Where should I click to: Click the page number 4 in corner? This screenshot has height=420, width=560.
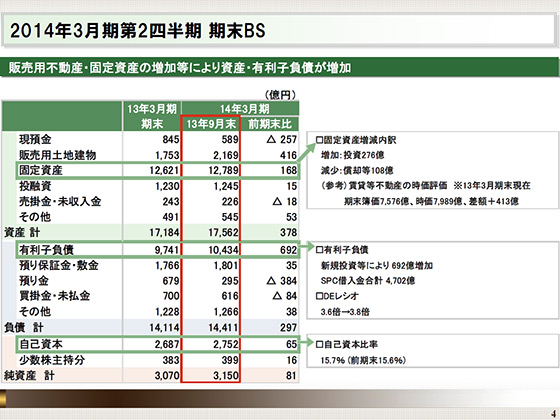point(553,414)
